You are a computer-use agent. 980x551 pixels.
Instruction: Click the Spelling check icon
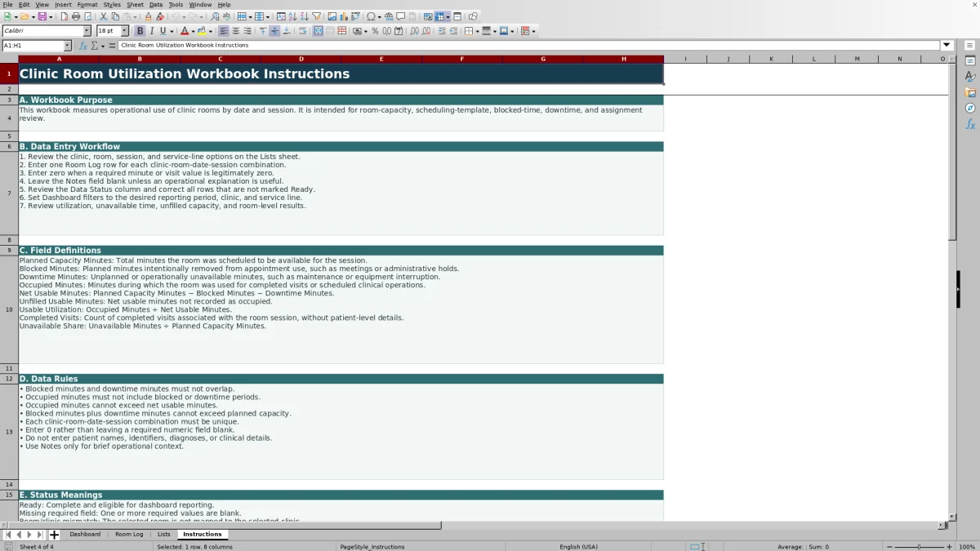(226, 16)
